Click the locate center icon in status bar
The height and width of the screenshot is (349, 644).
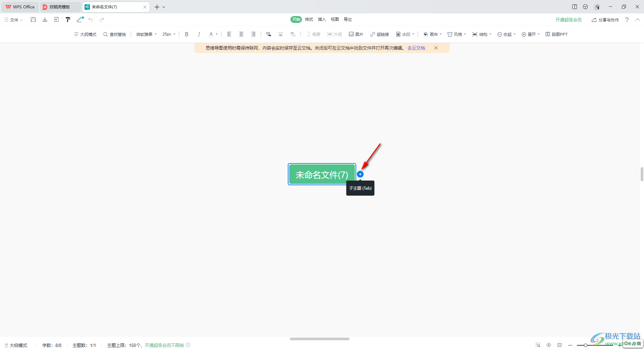pos(549,345)
